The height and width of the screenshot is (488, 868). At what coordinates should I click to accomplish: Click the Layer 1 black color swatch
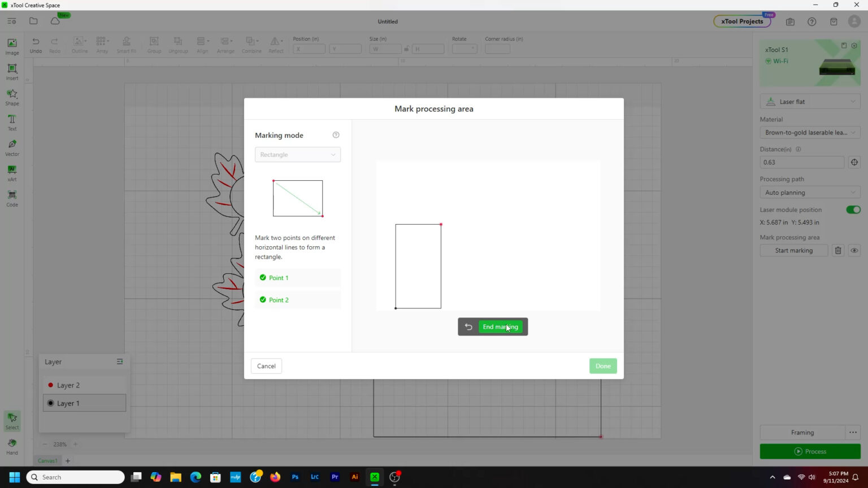coord(51,403)
